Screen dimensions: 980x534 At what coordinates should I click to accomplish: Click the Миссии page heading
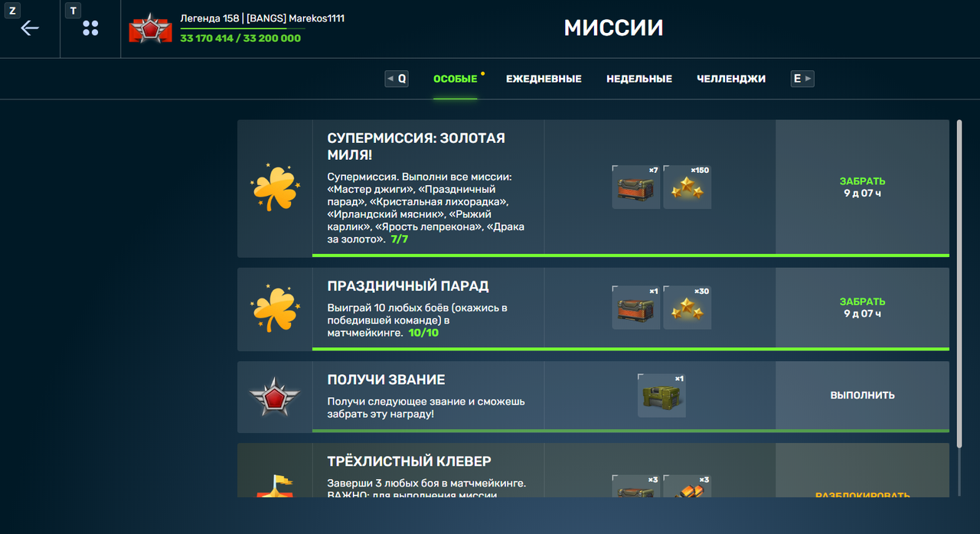[x=613, y=28]
